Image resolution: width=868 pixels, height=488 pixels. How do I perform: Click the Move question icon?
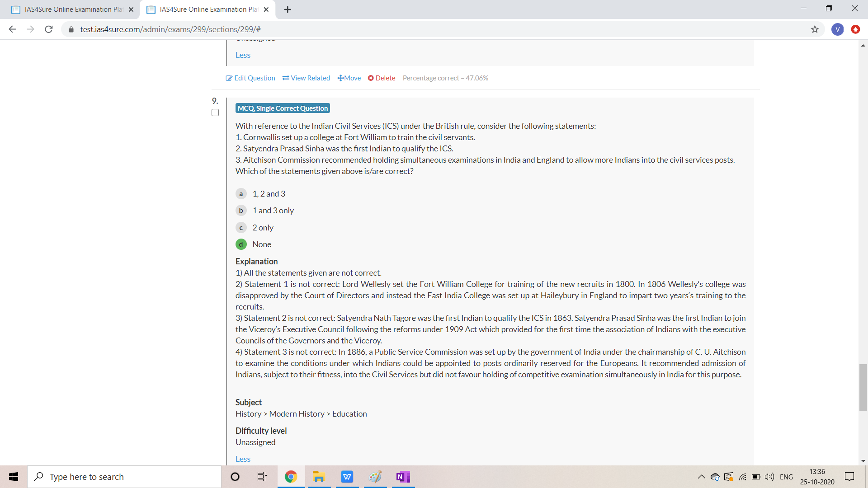click(340, 78)
